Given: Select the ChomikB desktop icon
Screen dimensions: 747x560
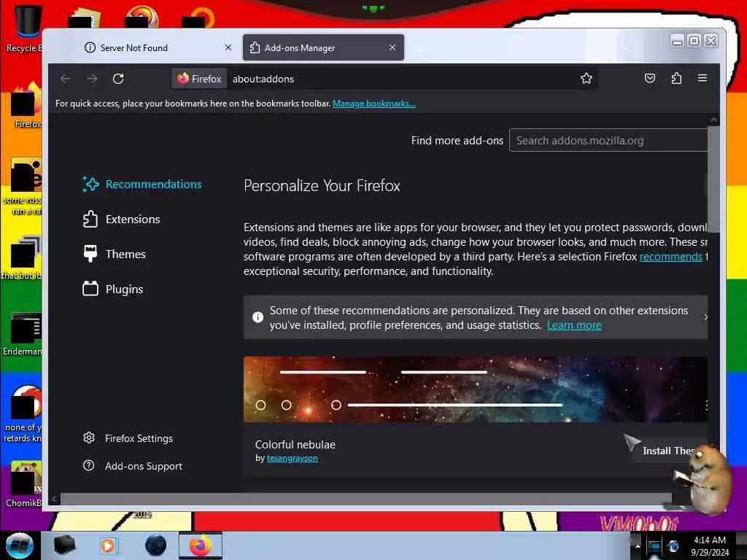Looking at the screenshot, I should point(25,483).
